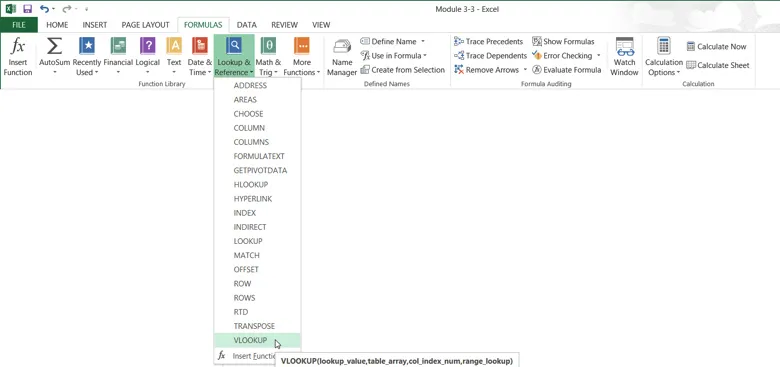Select MATCH function
Viewport: 780px width, 367px height.
(x=257, y=256)
